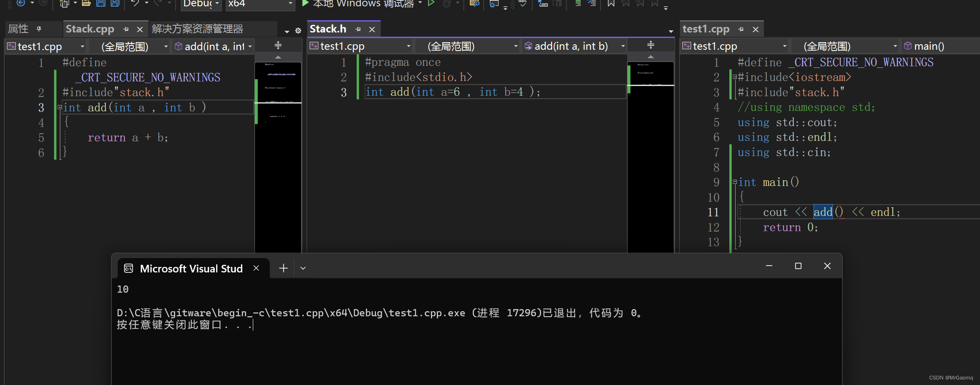980x385 pixels.
Task: Click 'using std::cin;' in test1.cpp
Action: 784,152
